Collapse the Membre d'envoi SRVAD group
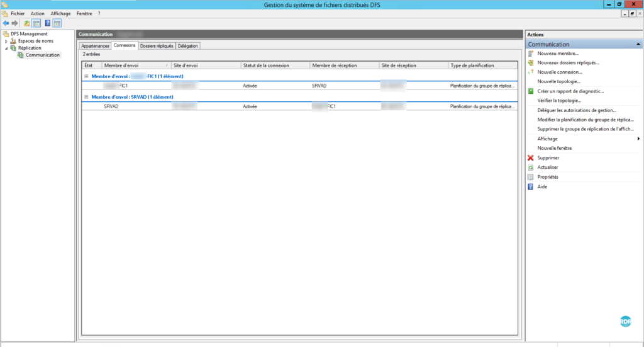644x347 pixels. point(86,97)
